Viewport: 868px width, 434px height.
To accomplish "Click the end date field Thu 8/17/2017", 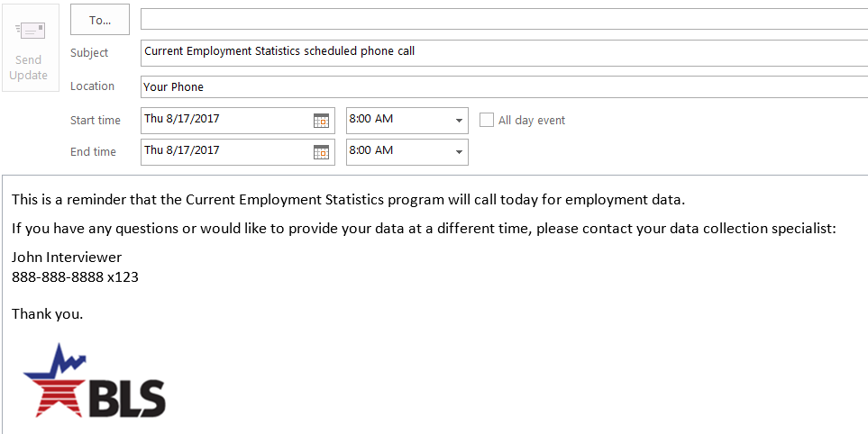I will click(x=225, y=151).
